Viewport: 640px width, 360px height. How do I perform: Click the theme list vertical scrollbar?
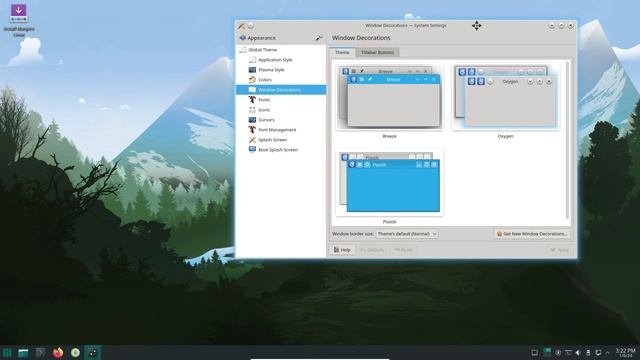coord(567,141)
